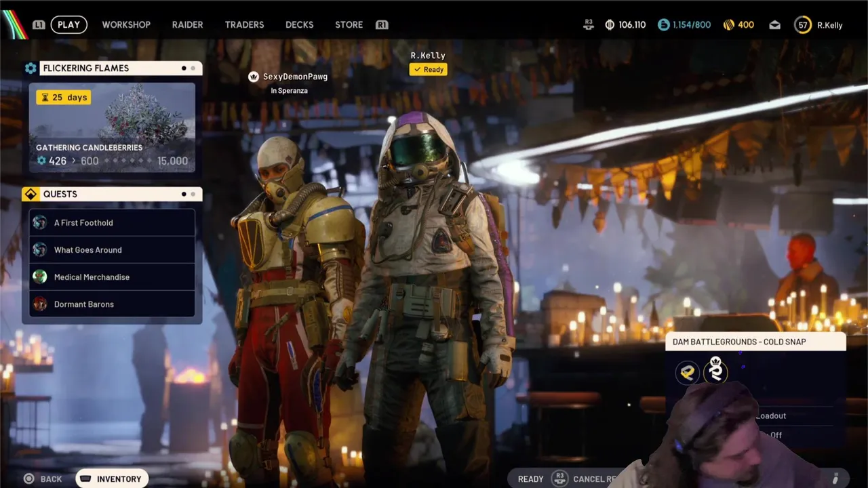Image resolution: width=868 pixels, height=488 pixels.
Task: Click the Cancel Ready R3 icon
Action: pyautogui.click(x=559, y=479)
